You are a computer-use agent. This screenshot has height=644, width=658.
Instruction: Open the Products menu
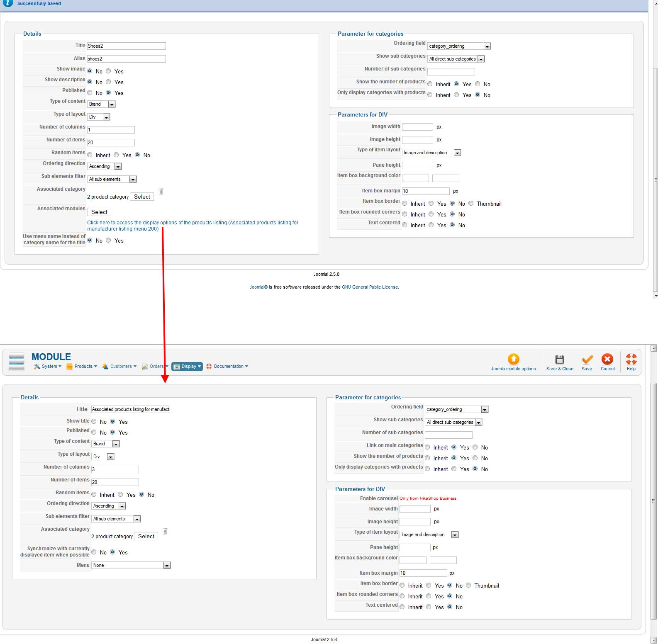tap(82, 367)
